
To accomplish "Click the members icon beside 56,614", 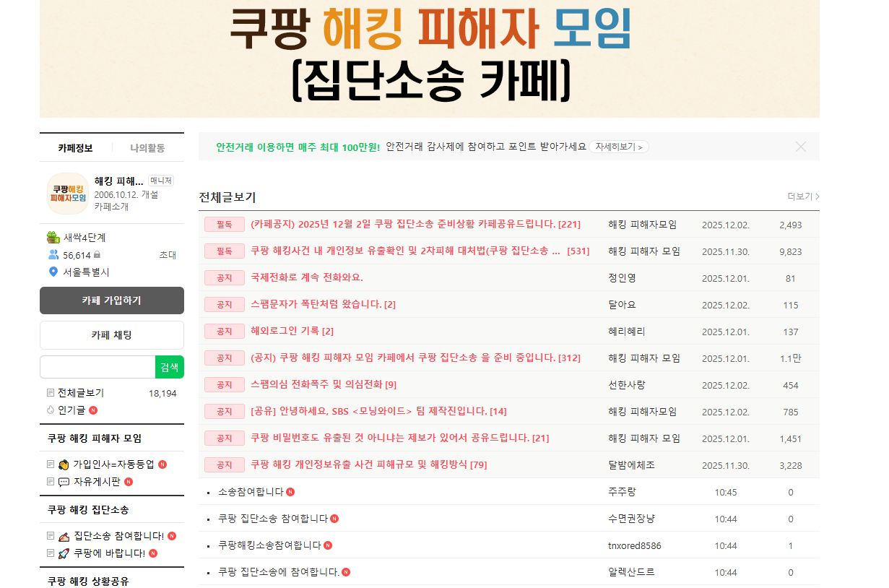I will click(x=53, y=255).
